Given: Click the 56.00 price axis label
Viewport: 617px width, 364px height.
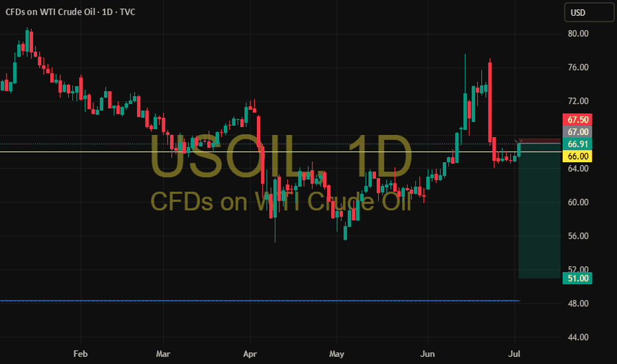Looking at the screenshot, I should point(578,236).
